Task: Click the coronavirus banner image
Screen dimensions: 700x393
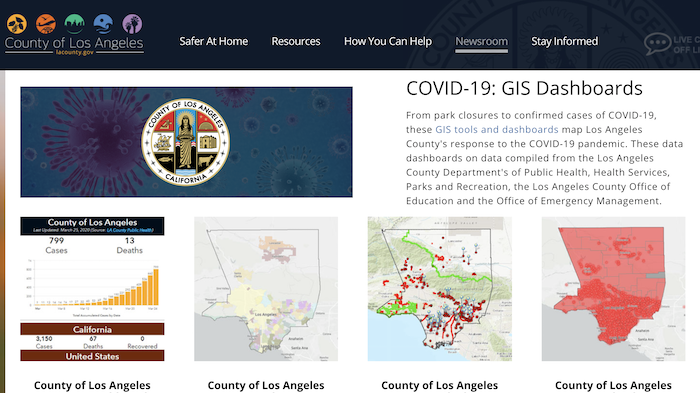Action: [x=186, y=142]
